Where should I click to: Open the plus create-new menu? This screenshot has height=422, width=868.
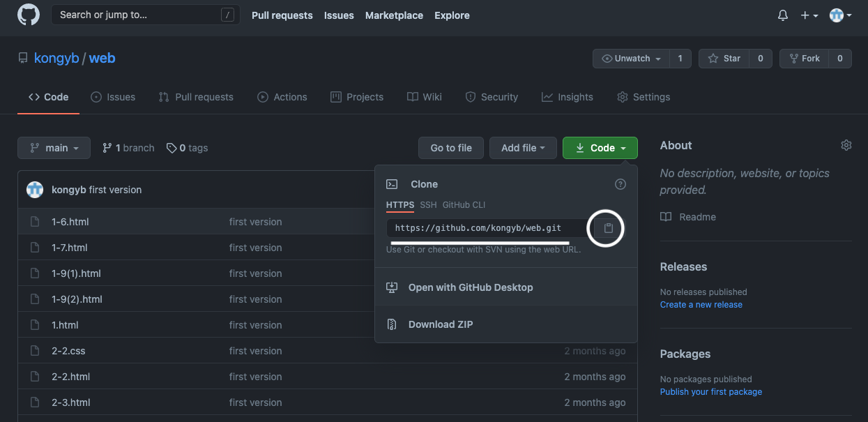(809, 15)
